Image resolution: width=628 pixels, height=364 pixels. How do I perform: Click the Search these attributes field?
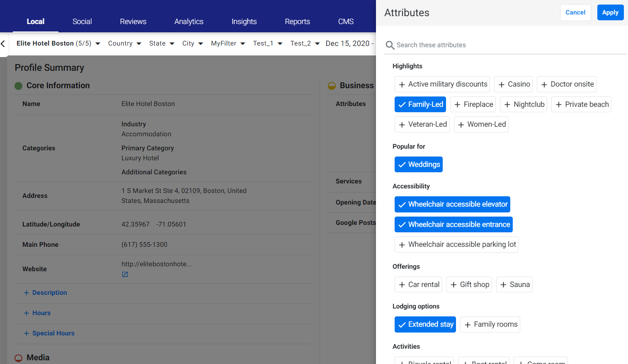click(506, 45)
